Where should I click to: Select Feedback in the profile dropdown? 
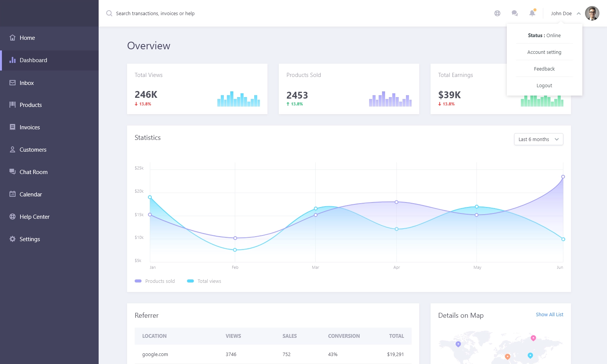click(544, 69)
